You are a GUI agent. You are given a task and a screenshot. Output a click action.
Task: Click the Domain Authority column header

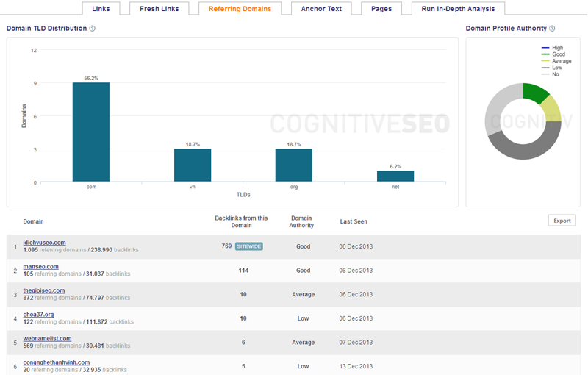[x=301, y=221]
